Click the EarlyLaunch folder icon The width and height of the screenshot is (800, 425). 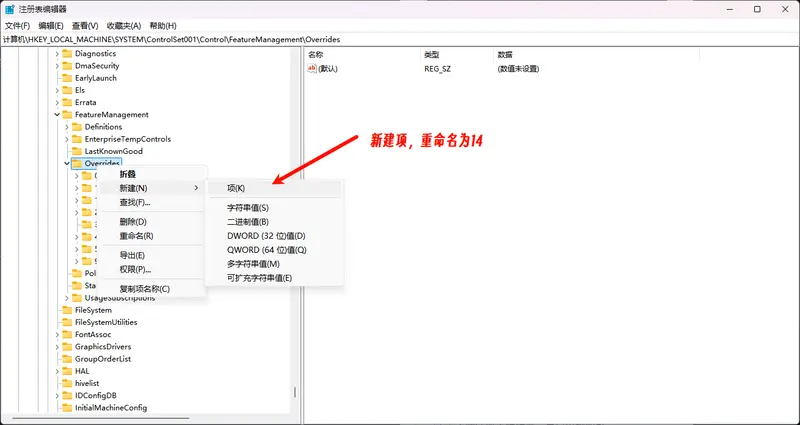(x=67, y=78)
